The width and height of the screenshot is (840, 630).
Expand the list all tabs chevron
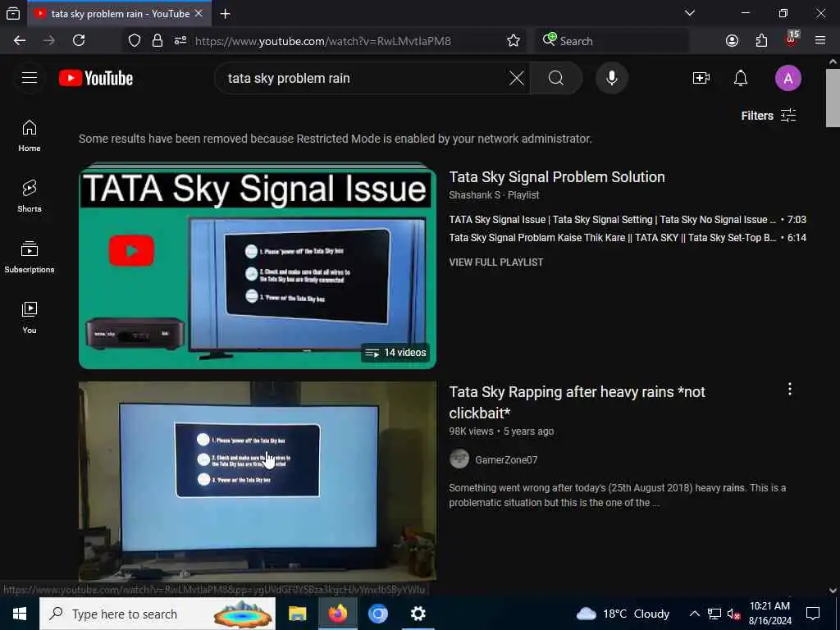pos(690,13)
